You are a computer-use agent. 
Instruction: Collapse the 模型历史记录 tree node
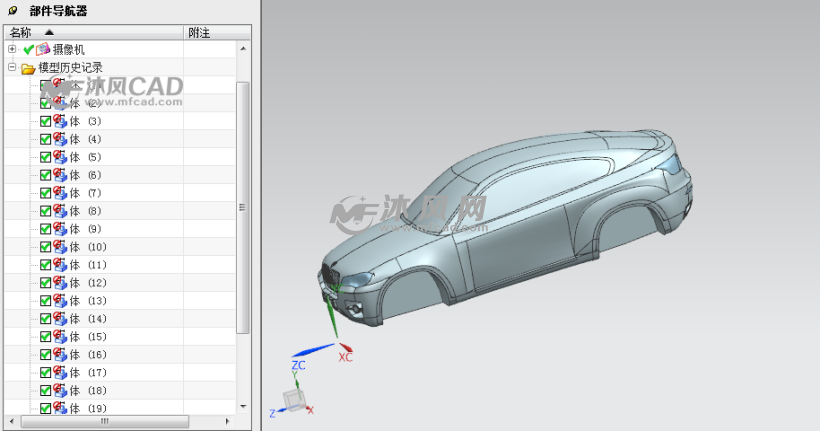(x=12, y=67)
